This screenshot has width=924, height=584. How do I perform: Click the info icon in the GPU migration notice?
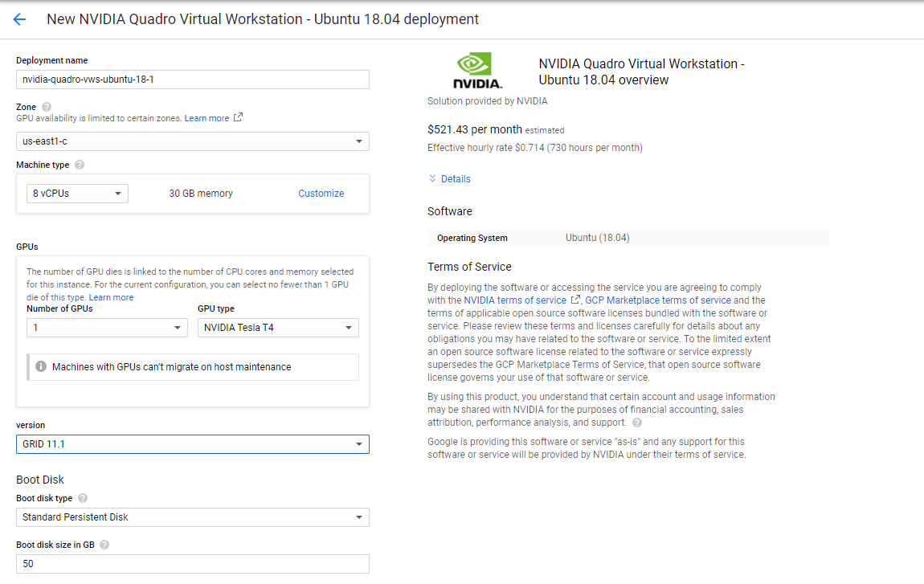(41, 366)
